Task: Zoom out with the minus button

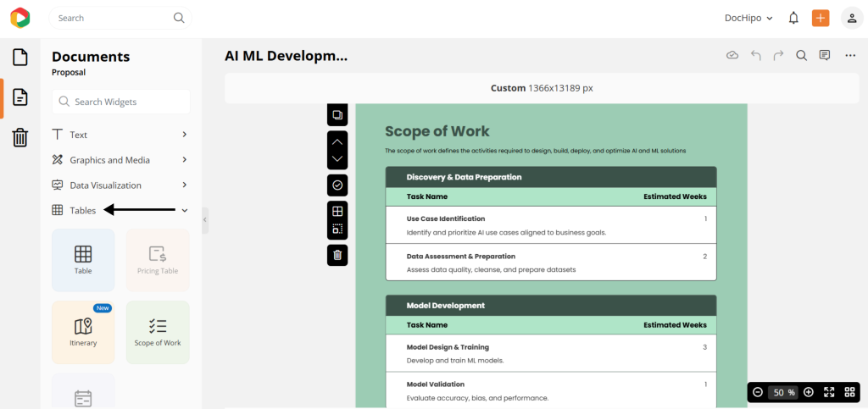Action: [x=758, y=392]
